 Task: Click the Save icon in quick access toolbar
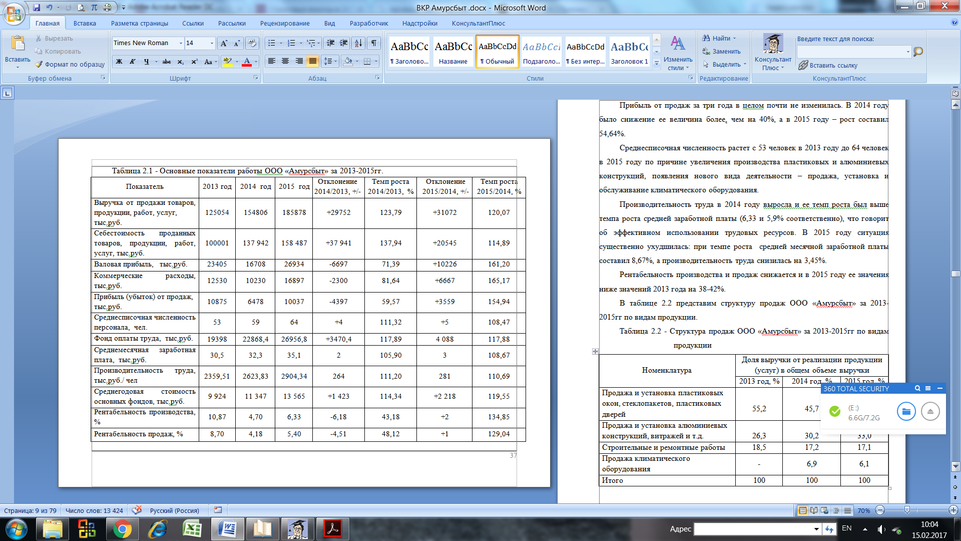tap(32, 7)
